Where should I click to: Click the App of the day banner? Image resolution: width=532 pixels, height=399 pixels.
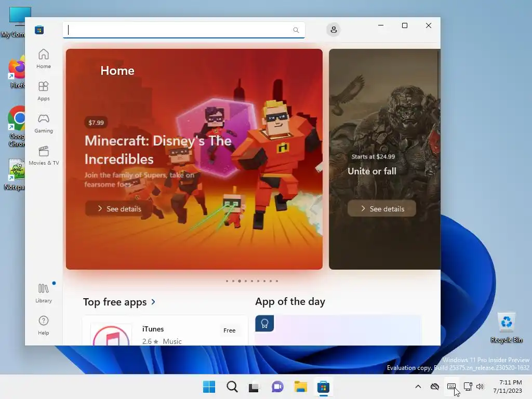338,330
